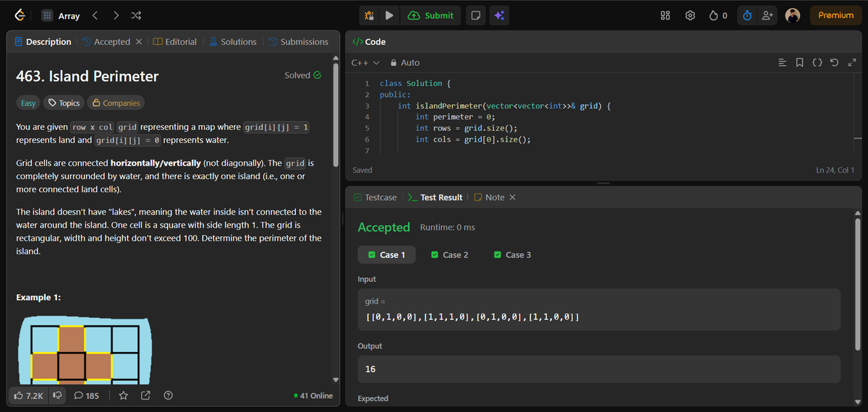Click the streak flame counter
The width and height of the screenshot is (868, 412).
[x=718, y=15]
